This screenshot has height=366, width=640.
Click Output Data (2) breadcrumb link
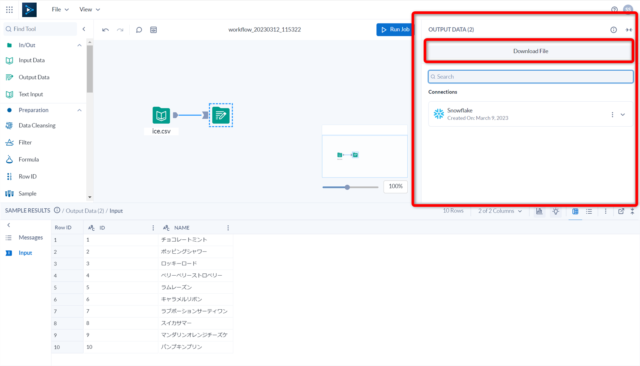pos(85,211)
